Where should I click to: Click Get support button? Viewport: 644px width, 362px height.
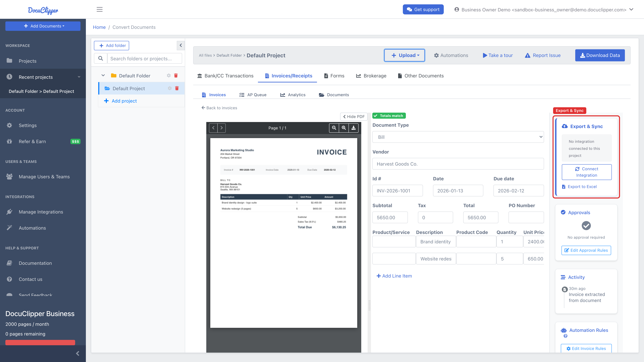[x=423, y=10]
